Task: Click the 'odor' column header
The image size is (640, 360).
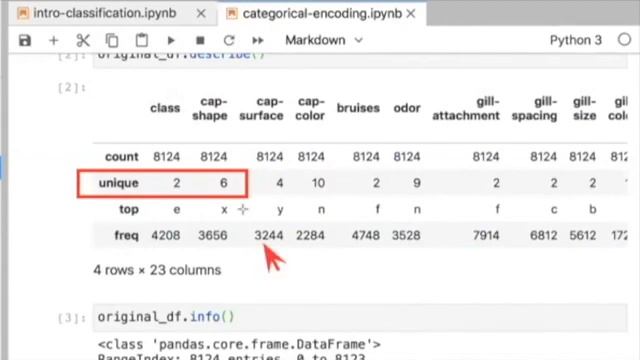Action: (x=407, y=108)
